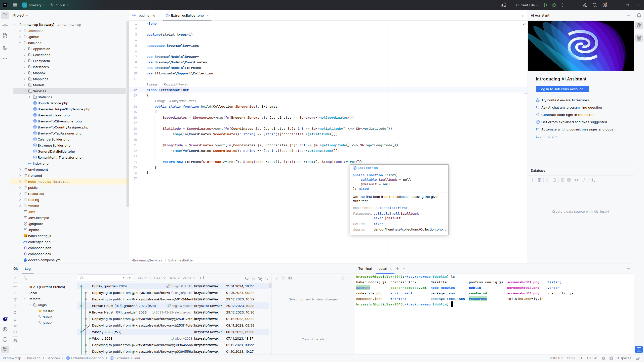Open the Pull Requests sidebar icon
The image size is (644, 362).
(x=5, y=35)
